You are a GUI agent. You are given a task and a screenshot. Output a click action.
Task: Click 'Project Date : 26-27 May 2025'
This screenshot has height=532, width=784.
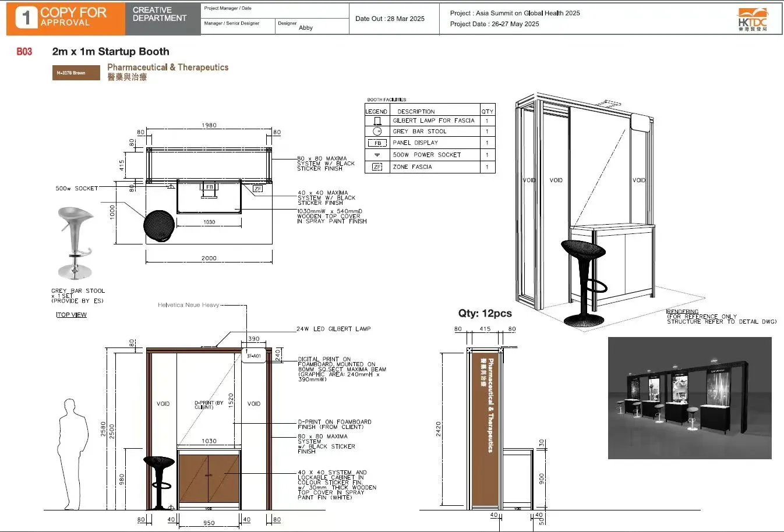(495, 24)
